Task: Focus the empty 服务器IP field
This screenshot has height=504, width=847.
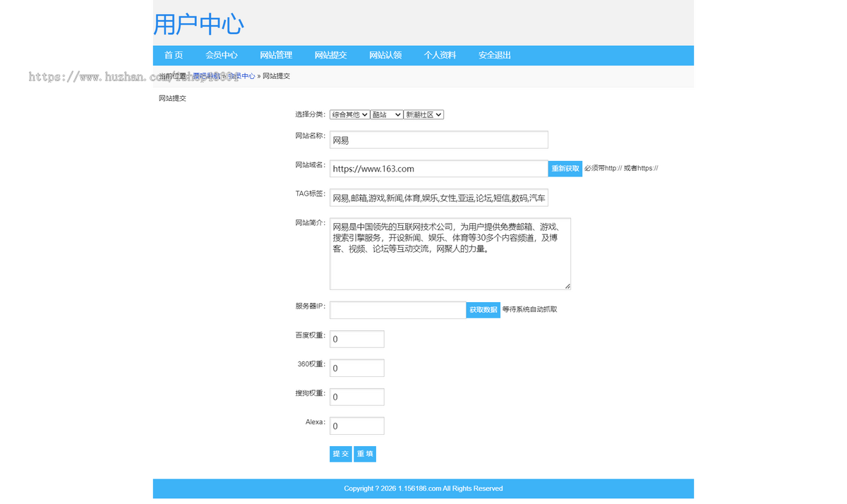Action: point(397,310)
